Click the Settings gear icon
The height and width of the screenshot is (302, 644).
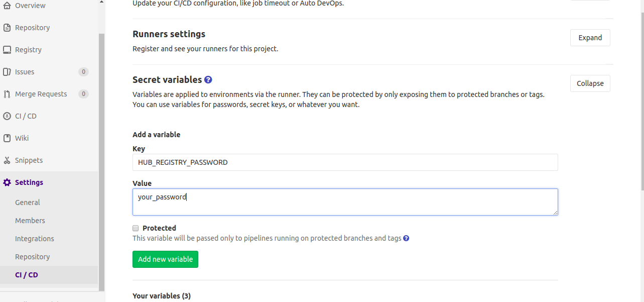(7, 182)
